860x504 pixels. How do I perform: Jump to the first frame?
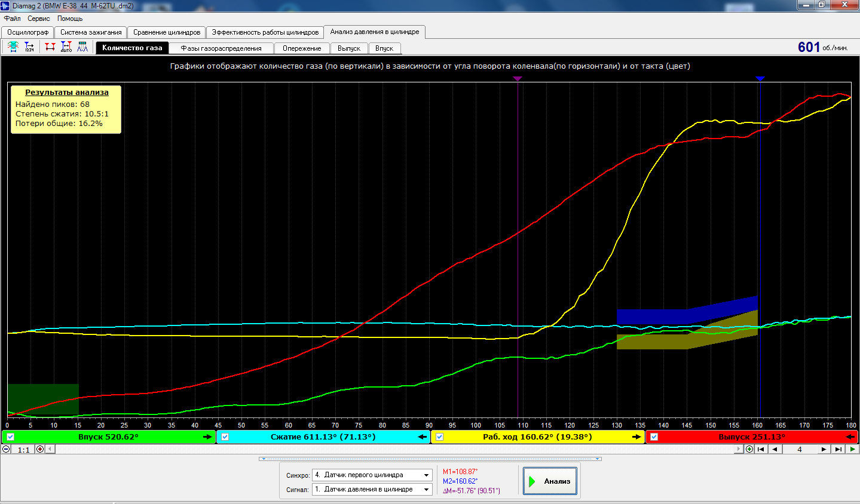[x=761, y=449]
